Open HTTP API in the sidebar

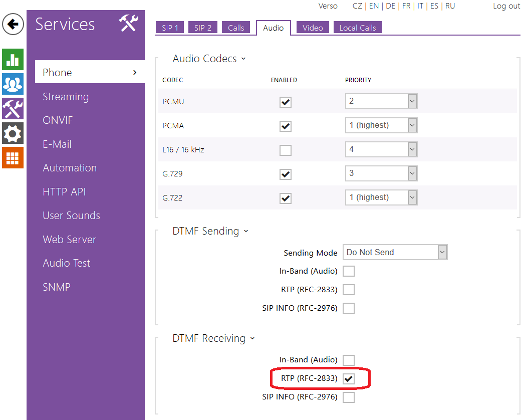tap(64, 191)
